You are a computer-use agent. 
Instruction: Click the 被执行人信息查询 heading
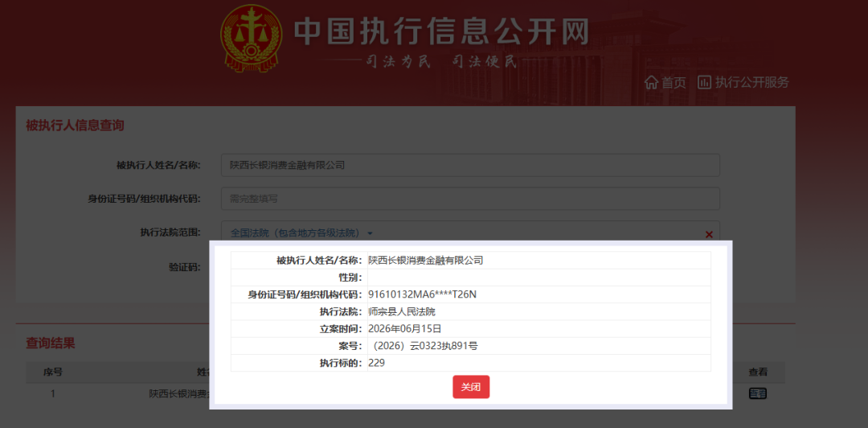click(75, 126)
